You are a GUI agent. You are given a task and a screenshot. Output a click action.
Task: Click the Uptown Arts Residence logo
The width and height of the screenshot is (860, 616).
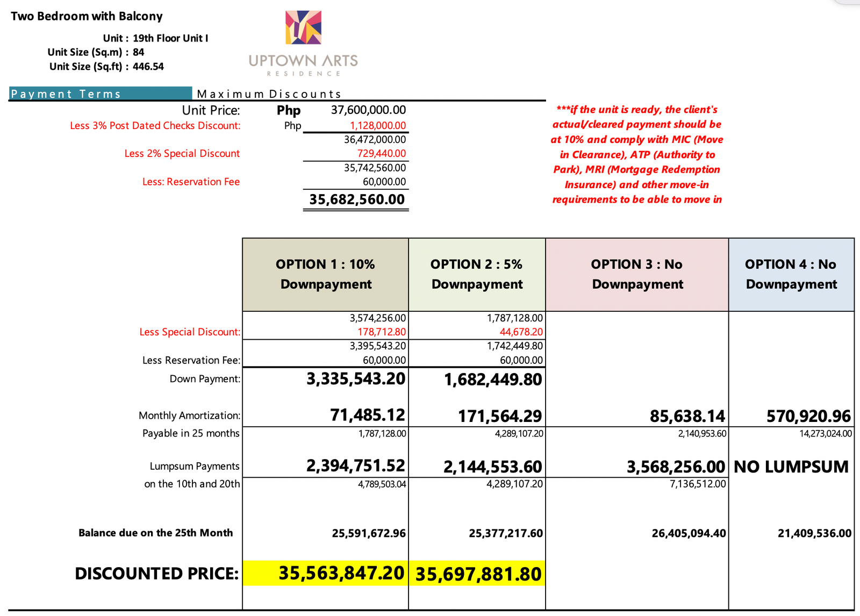coord(303,43)
